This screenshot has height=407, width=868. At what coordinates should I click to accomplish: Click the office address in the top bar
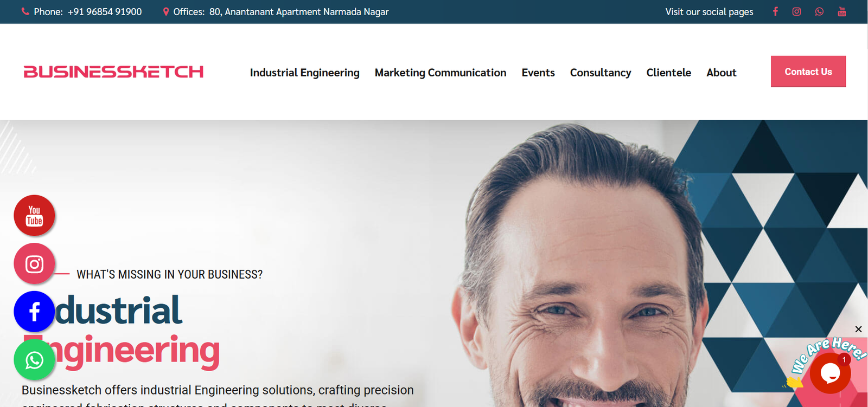pyautogui.click(x=298, y=12)
